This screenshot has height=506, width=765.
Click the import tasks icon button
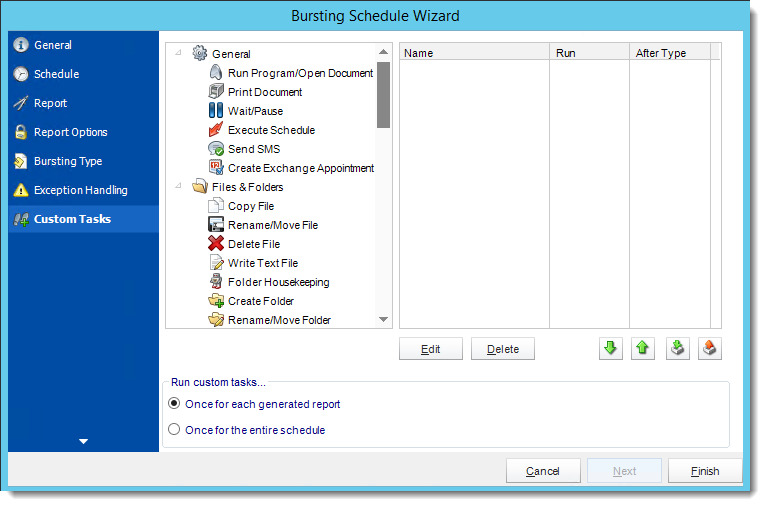coord(678,348)
